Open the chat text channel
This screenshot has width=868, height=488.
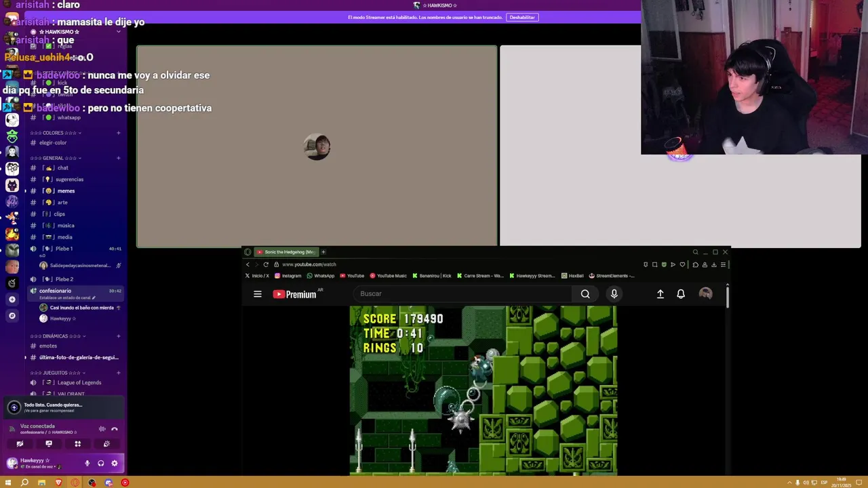pyautogui.click(x=75, y=168)
